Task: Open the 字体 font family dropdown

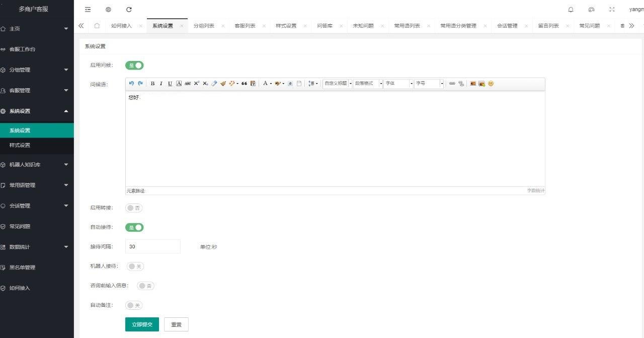Action: [398, 84]
